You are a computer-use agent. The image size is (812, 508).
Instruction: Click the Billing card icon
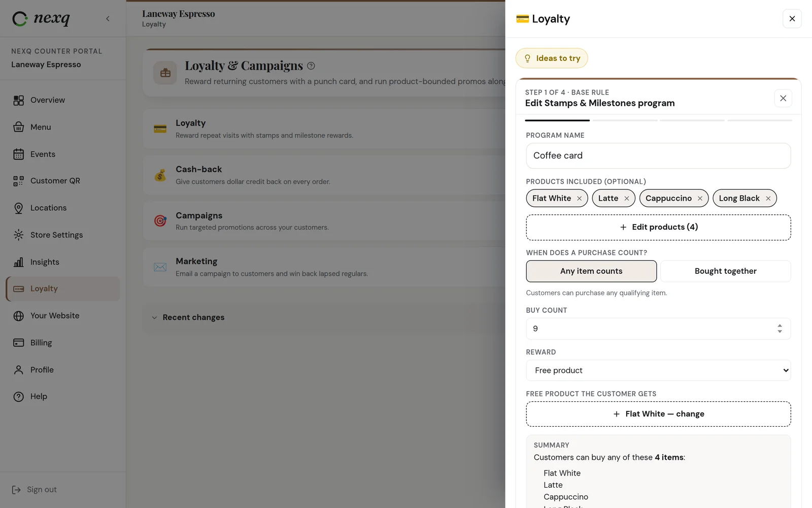tap(19, 343)
